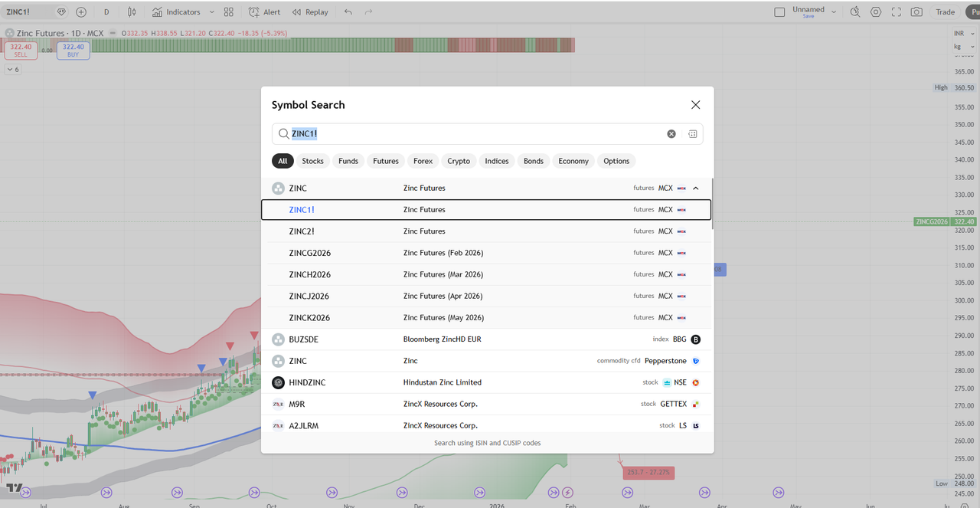Viewport: 980px width, 508px height.
Task: Redo the last chart action
Action: (369, 11)
